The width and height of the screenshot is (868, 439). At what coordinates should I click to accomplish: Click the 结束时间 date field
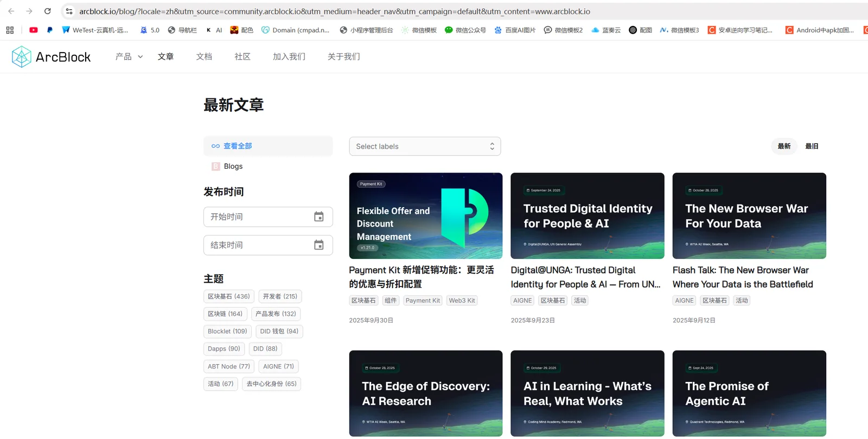click(268, 245)
